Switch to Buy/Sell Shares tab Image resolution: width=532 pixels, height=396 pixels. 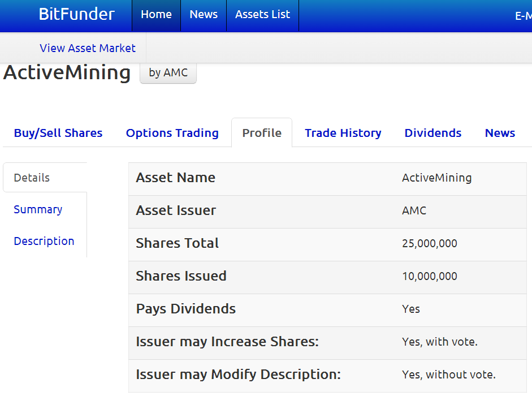(58, 133)
